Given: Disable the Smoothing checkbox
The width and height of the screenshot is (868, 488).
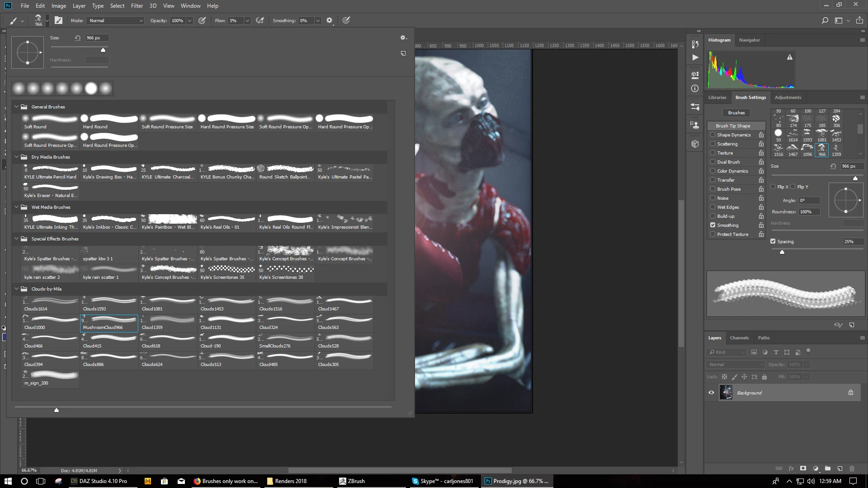Looking at the screenshot, I should click(x=713, y=225).
